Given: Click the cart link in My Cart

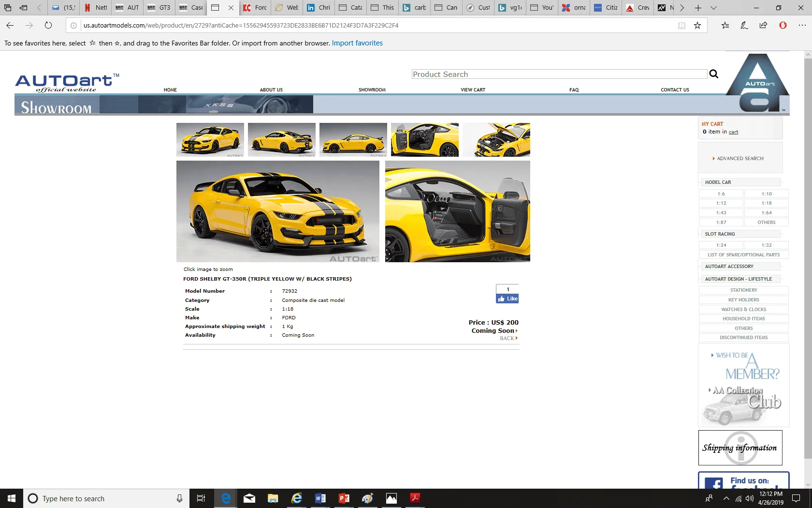Looking at the screenshot, I should pyautogui.click(x=733, y=132).
